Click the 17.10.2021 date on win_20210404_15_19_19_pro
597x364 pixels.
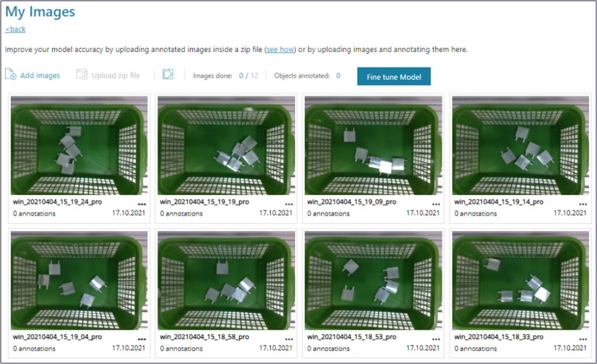[276, 213]
